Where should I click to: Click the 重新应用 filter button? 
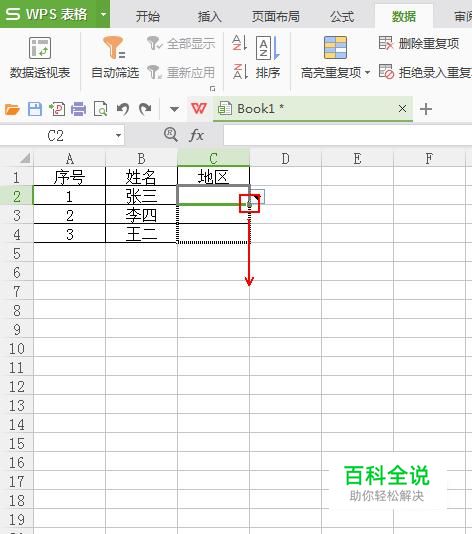coord(181,72)
